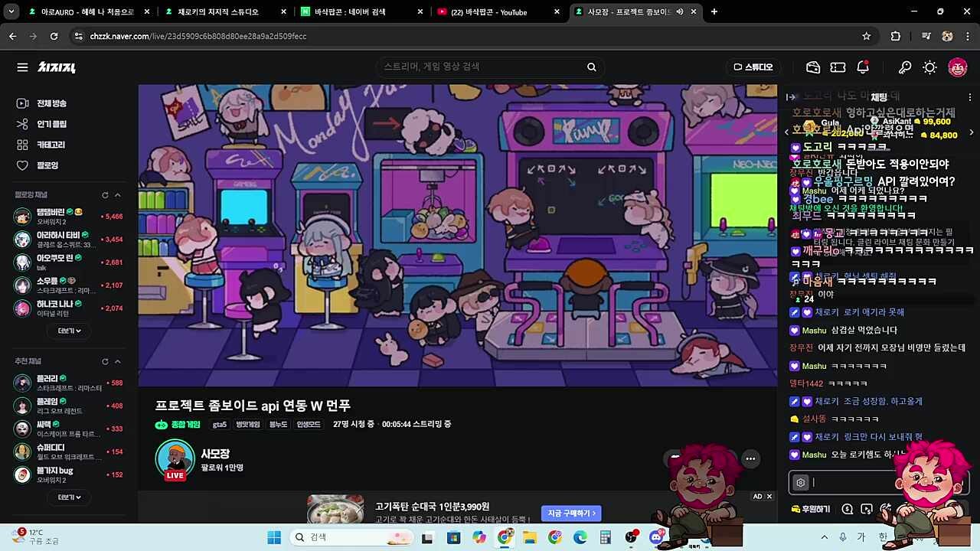Image resolution: width=980 pixels, height=551 pixels.
Task: Open the 종합 게임 category link
Action: 178,425
